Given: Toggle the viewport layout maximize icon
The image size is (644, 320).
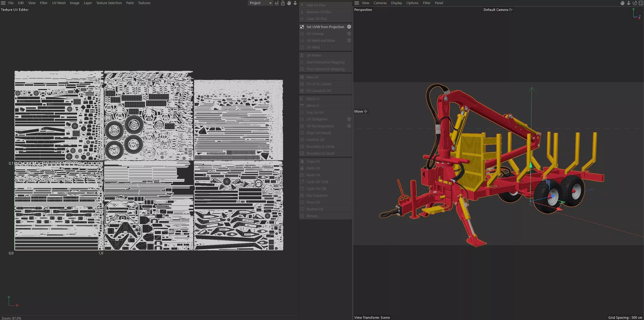Looking at the screenshot, I should point(641,3).
